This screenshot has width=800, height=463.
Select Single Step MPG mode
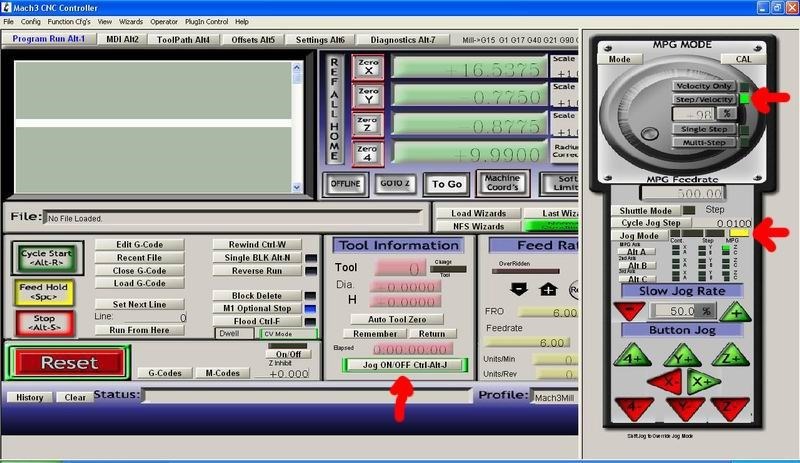(704, 129)
